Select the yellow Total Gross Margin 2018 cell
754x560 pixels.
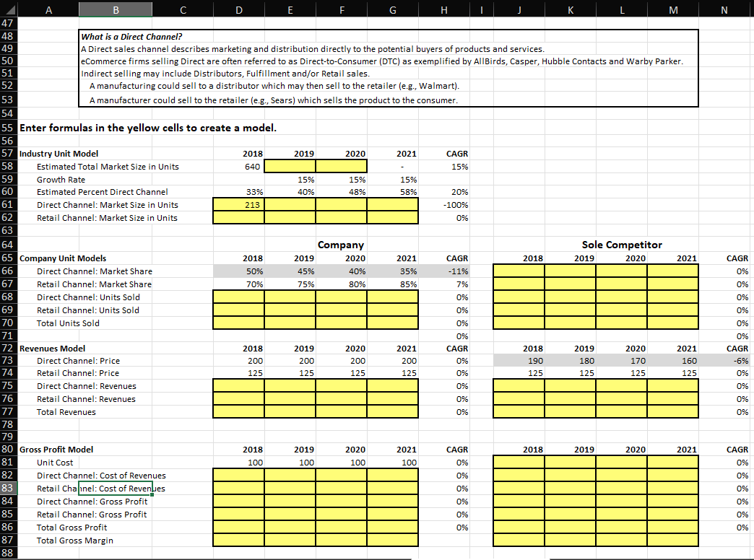(x=238, y=540)
